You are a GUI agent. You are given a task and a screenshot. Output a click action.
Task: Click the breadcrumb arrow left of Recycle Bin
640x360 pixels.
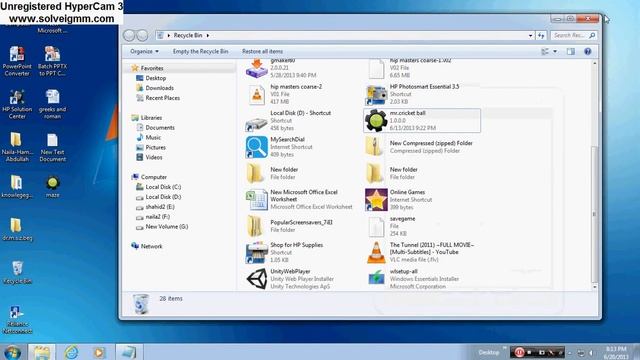169,36
